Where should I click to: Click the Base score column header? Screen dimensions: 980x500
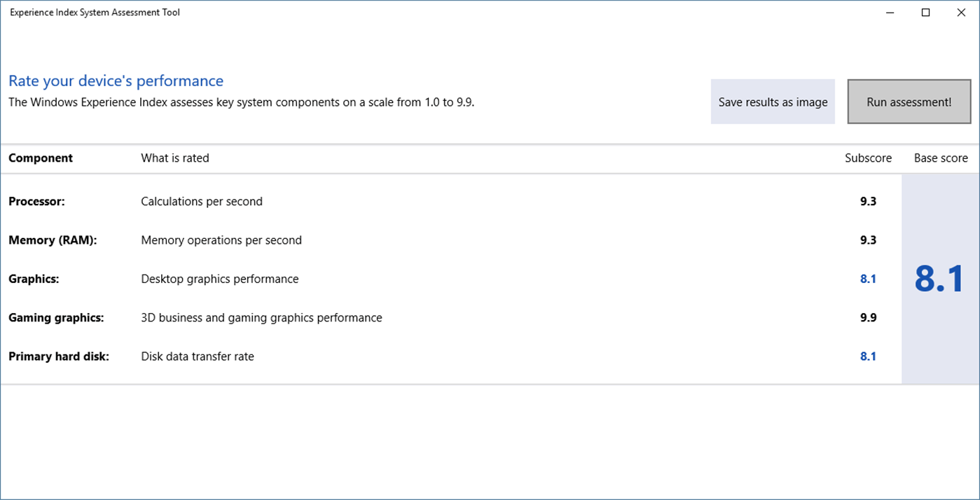940,158
